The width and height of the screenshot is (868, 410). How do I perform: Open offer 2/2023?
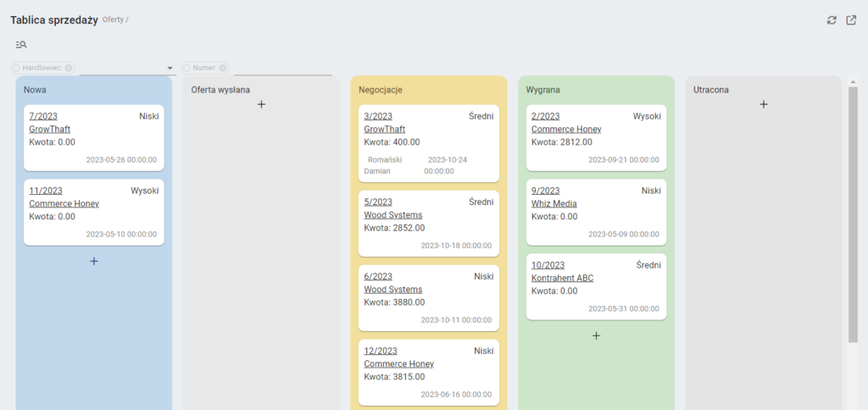(545, 116)
